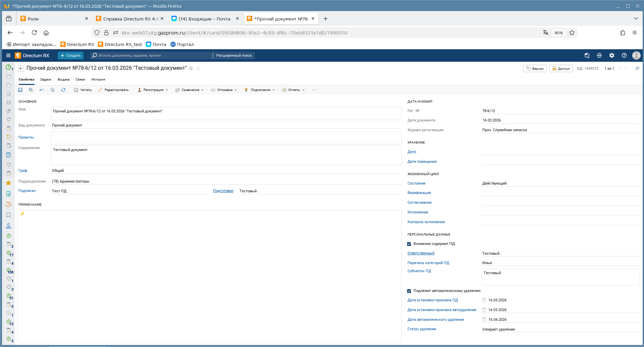Open the Подготовил link
Image resolution: width=644 pixels, height=347 pixels.
pyautogui.click(x=223, y=191)
